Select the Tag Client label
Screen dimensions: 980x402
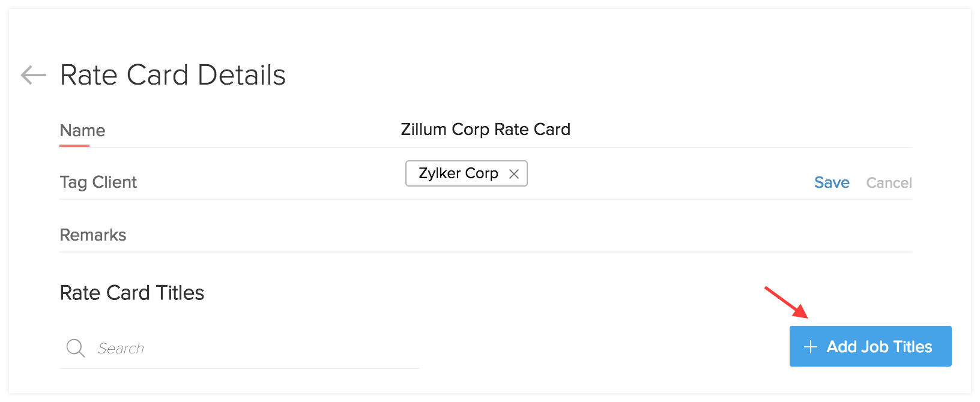click(98, 182)
